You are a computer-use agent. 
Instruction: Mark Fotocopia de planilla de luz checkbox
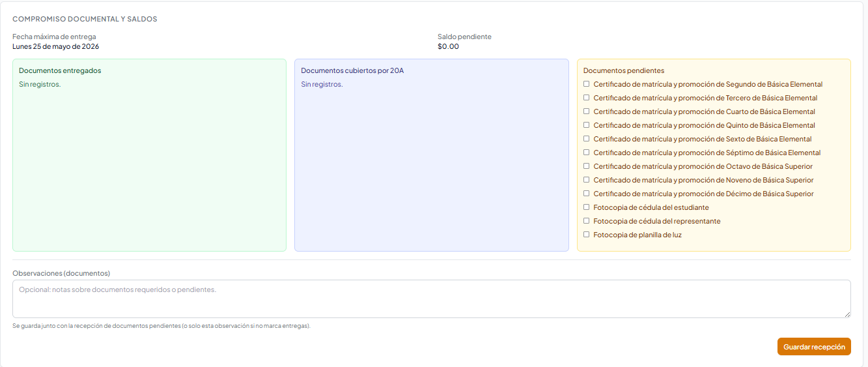[x=587, y=235]
